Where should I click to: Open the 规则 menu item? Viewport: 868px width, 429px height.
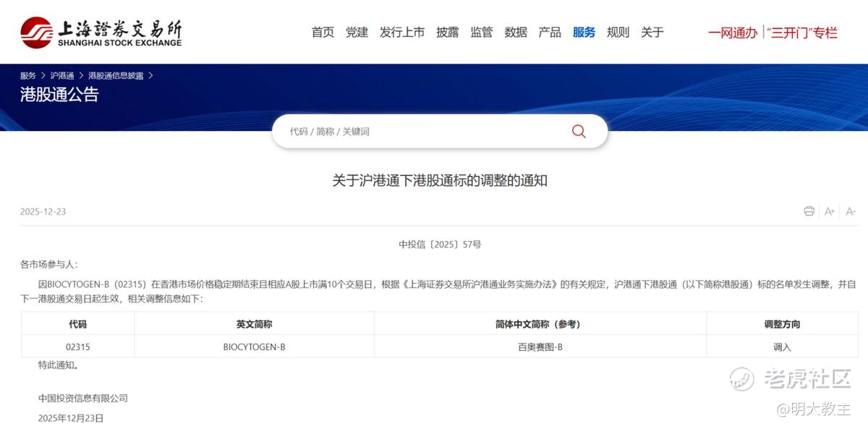coord(618,33)
